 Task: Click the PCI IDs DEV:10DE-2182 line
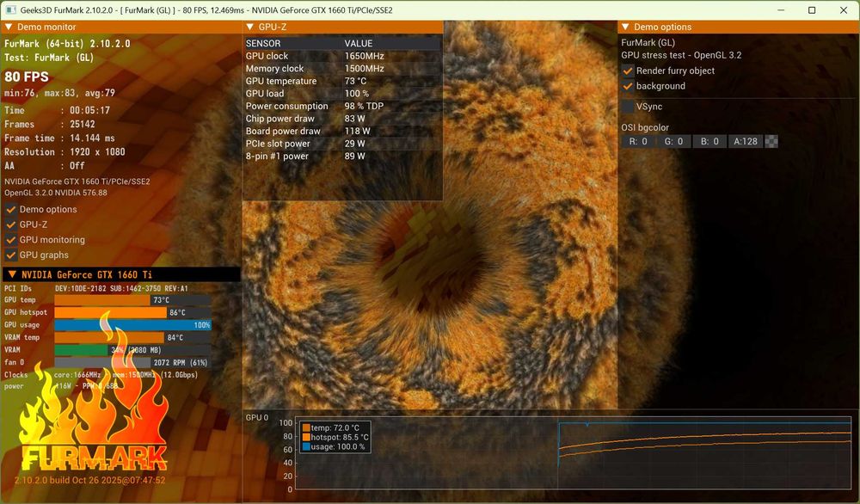click(96, 288)
